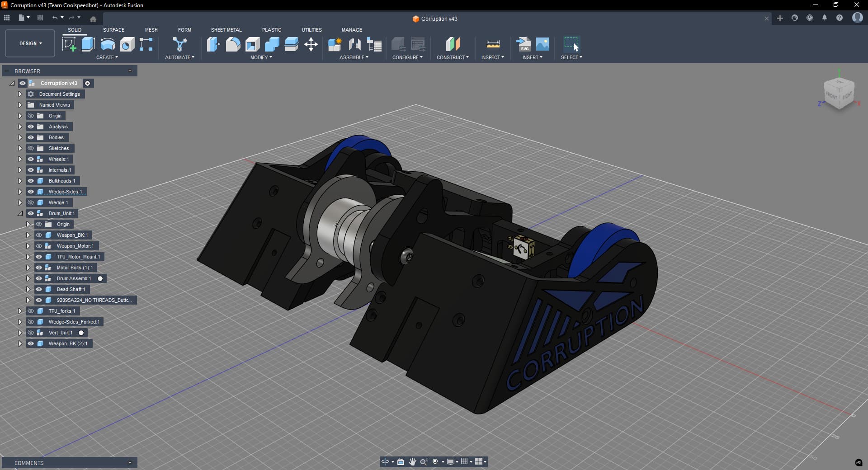Show the Sketches folder
The image size is (868, 470).
click(x=31, y=148)
